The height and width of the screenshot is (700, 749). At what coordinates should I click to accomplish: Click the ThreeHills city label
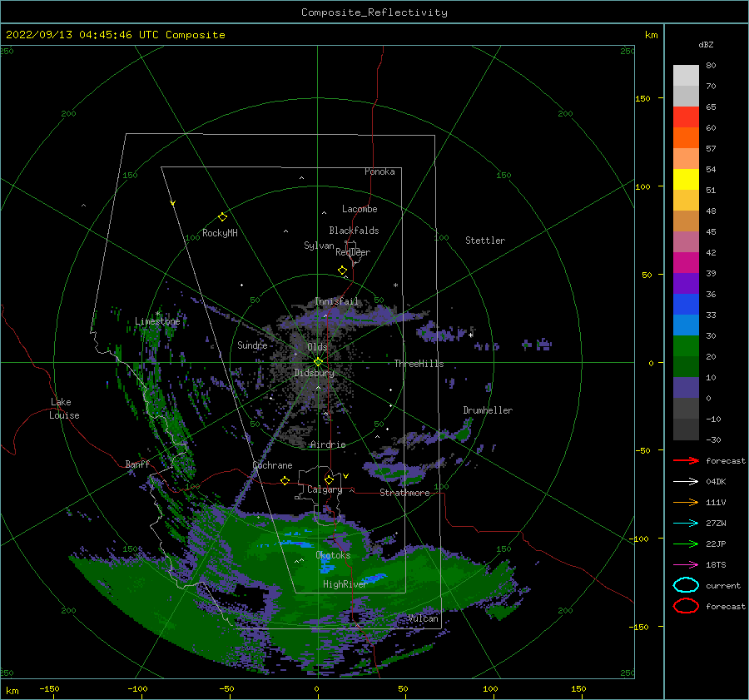[419, 364]
